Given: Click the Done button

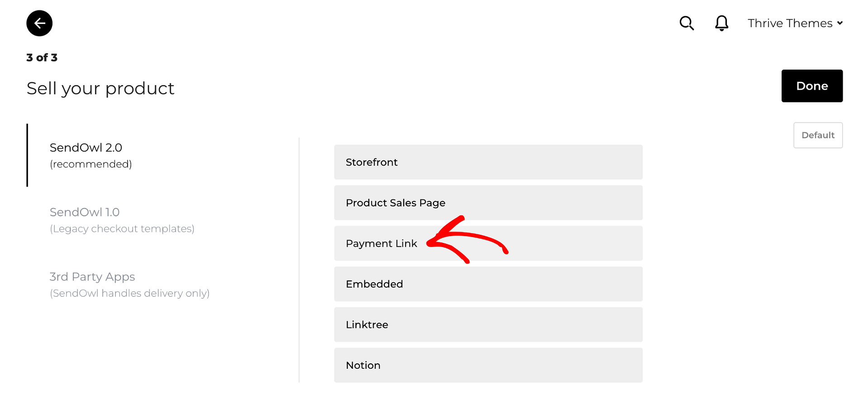Looking at the screenshot, I should tap(812, 86).
